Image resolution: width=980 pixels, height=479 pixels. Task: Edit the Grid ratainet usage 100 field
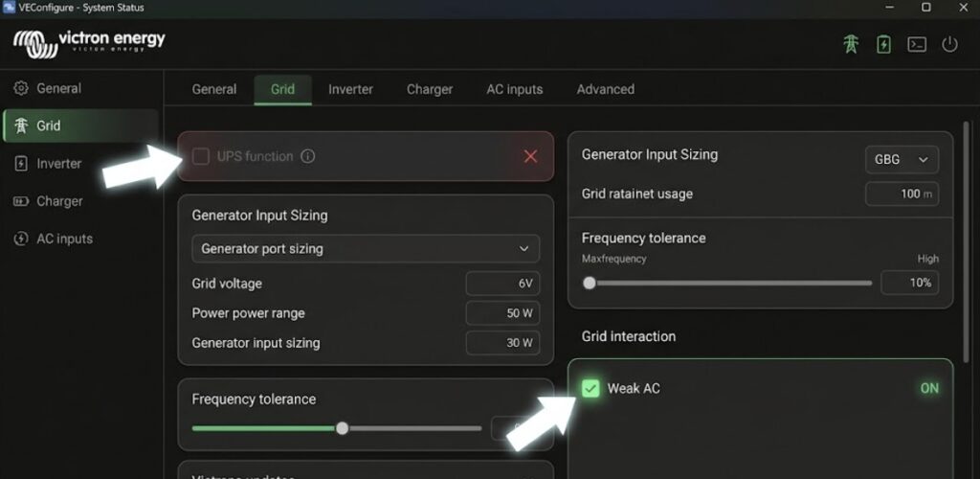pyautogui.click(x=902, y=194)
